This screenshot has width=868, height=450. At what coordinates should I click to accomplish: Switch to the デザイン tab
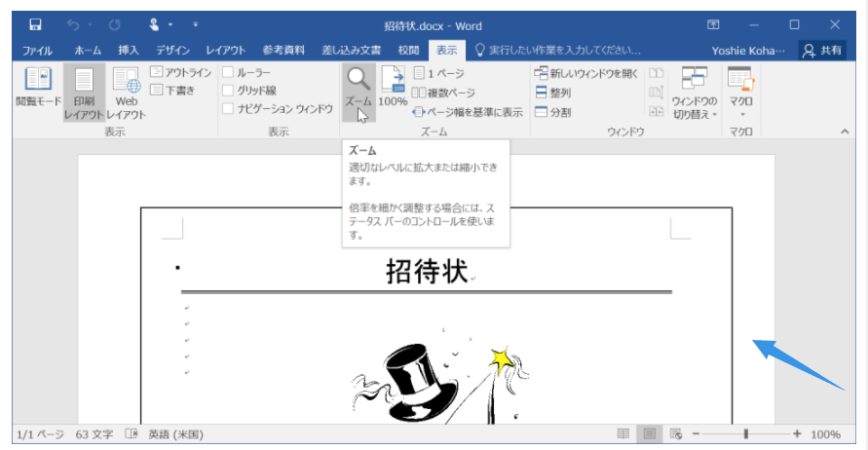tap(172, 51)
